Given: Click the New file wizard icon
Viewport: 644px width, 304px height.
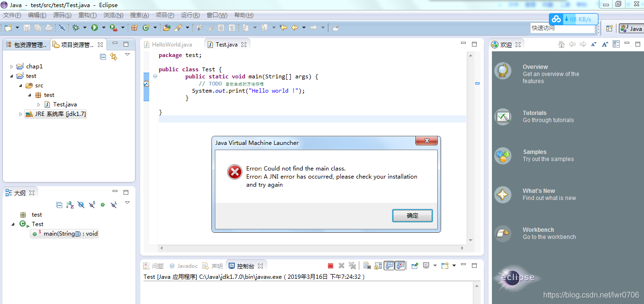Looking at the screenshot, I should pyautogui.click(x=8, y=28).
